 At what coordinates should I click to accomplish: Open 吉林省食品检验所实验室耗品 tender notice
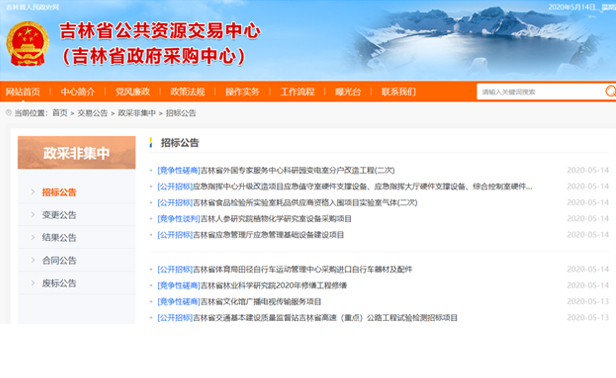(287, 203)
